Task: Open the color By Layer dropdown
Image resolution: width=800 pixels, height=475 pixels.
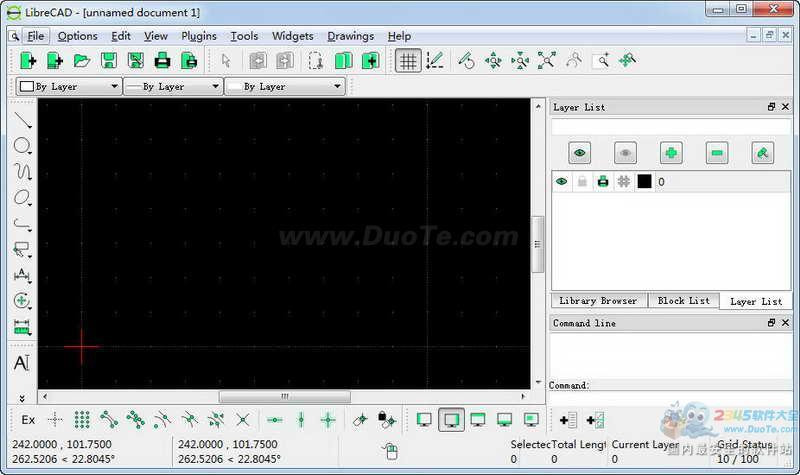Action: [x=69, y=86]
